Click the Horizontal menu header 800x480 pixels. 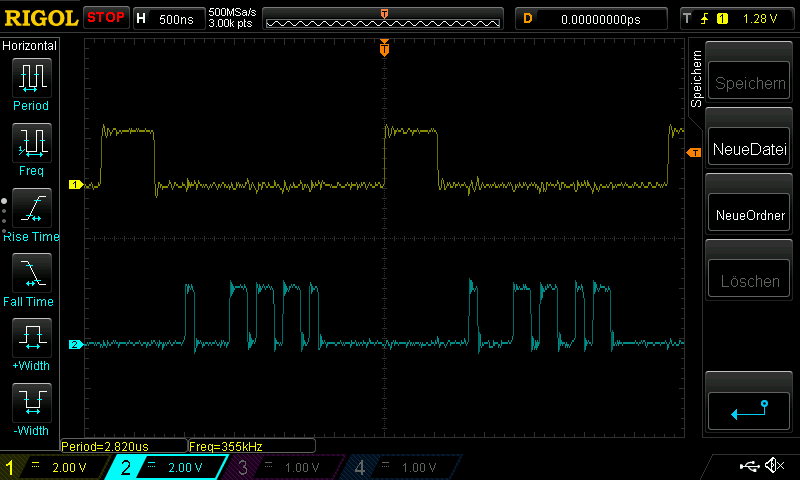coord(30,45)
